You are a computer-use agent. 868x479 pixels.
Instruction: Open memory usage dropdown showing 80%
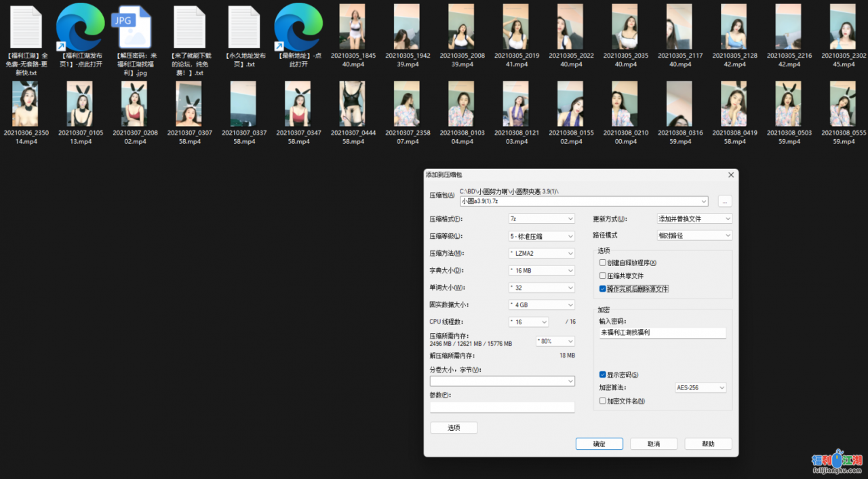coord(555,341)
